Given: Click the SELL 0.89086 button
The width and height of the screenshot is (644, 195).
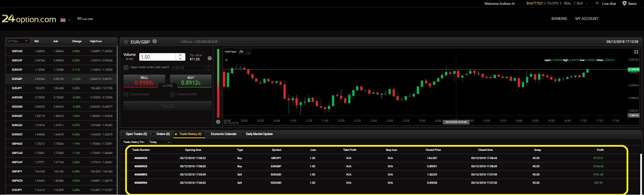Looking at the screenshot, I should click(x=144, y=81).
